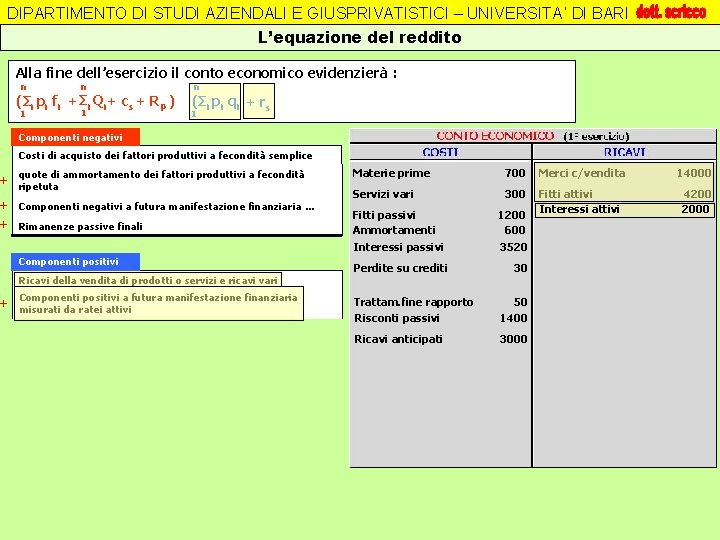
Task: Click the 'DIPARTIMENTO DI STUDI AZIENDALI' header banner
Action: pos(318,13)
